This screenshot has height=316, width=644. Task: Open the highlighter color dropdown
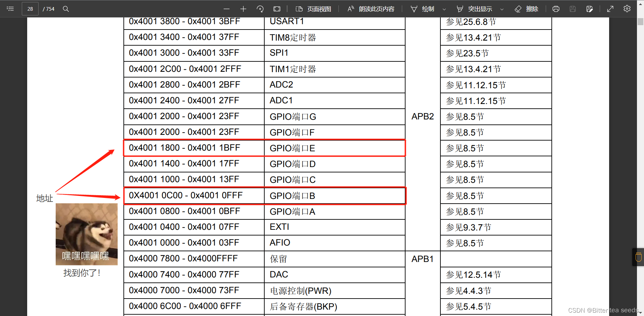[502, 9]
